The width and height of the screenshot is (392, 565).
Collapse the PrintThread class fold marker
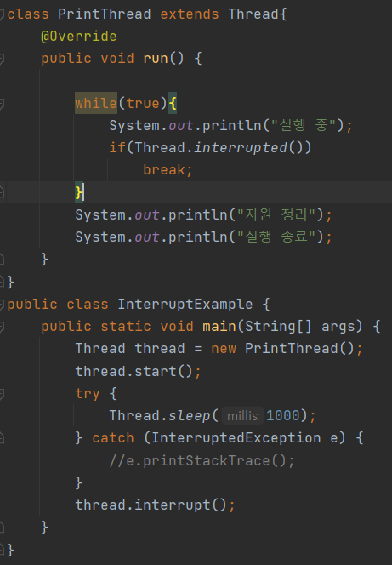[2, 14]
